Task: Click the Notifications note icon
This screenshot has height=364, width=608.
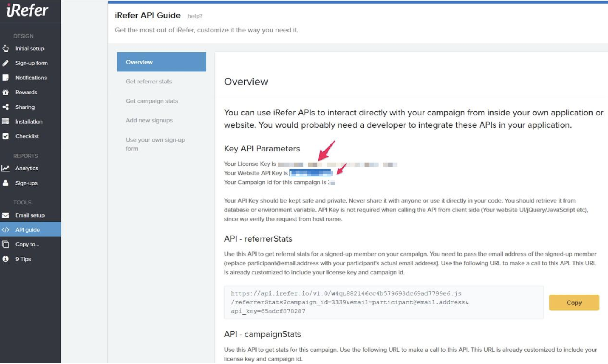Action: (6, 78)
